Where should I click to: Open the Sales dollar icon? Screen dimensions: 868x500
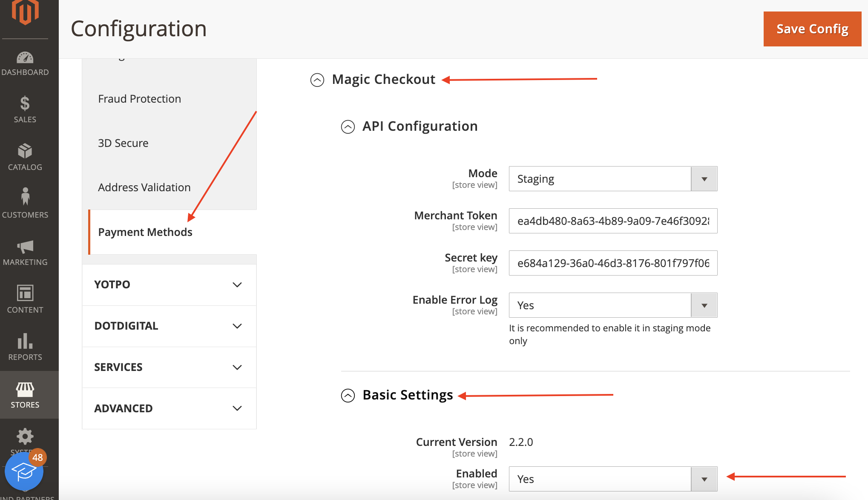pyautogui.click(x=25, y=103)
